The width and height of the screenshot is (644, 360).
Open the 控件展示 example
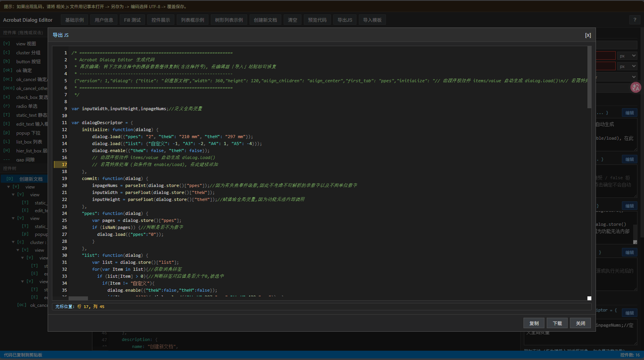tap(160, 20)
